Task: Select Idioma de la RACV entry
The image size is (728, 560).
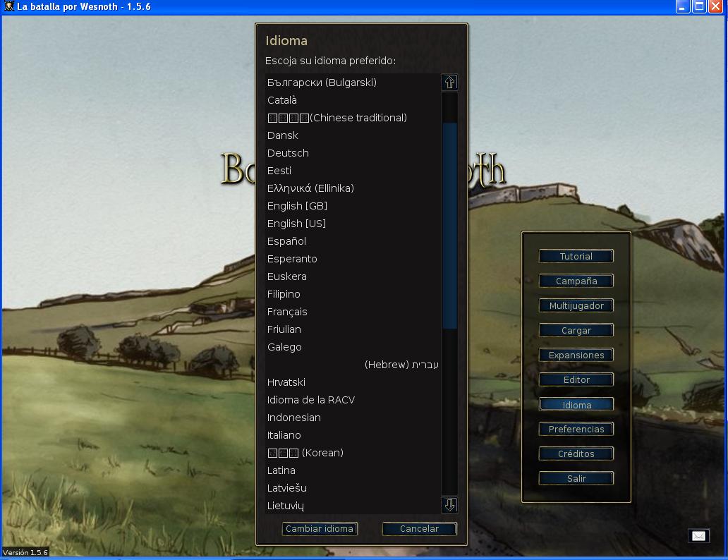Action: (x=353, y=401)
